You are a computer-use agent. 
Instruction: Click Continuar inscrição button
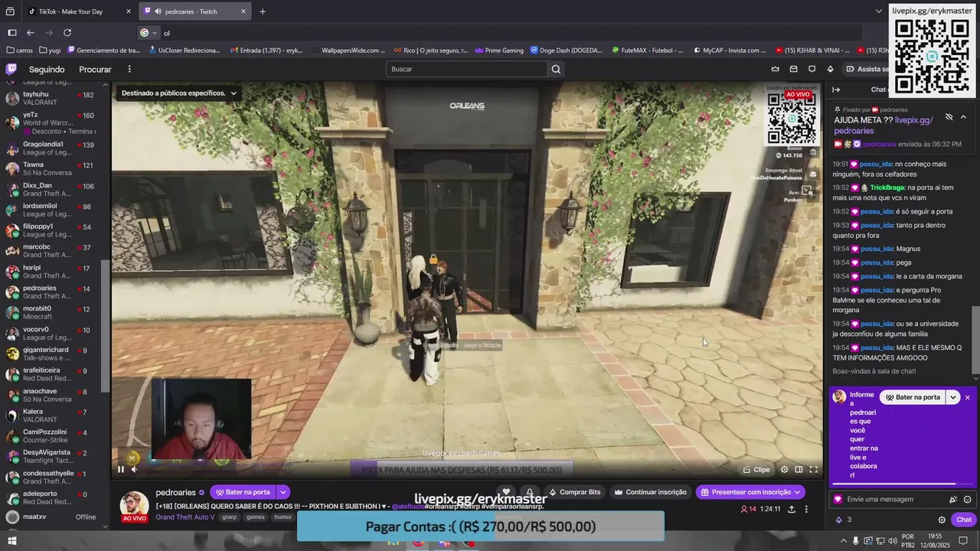651,492
